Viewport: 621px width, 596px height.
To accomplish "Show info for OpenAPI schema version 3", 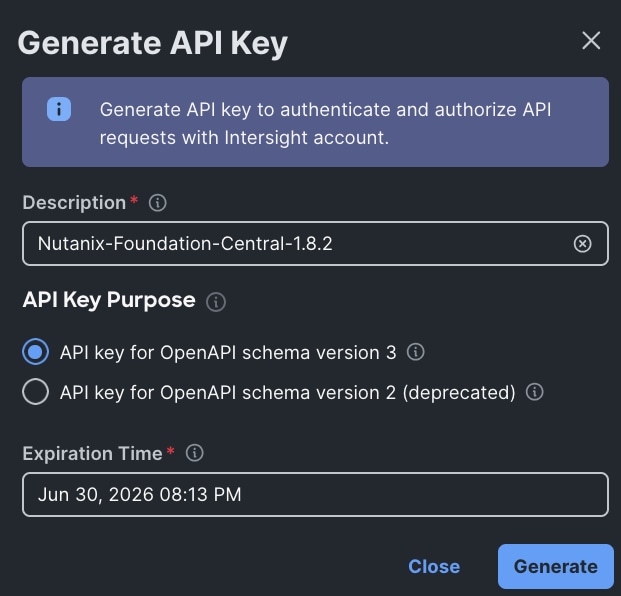I will pos(415,352).
